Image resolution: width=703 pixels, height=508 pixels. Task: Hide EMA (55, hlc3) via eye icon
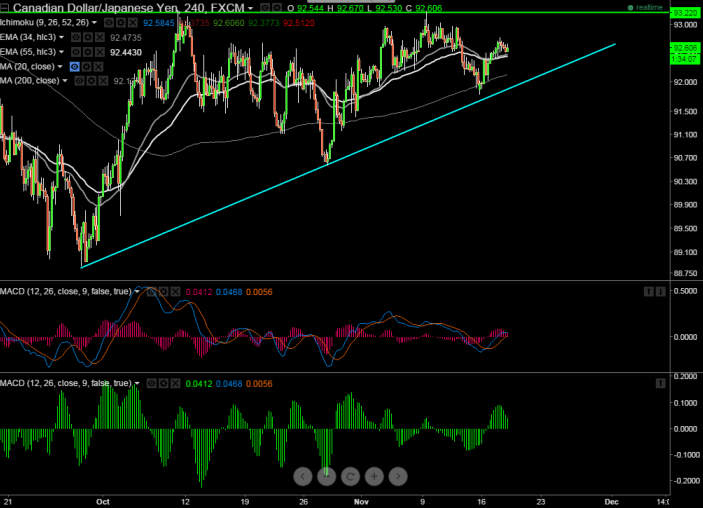coord(76,52)
